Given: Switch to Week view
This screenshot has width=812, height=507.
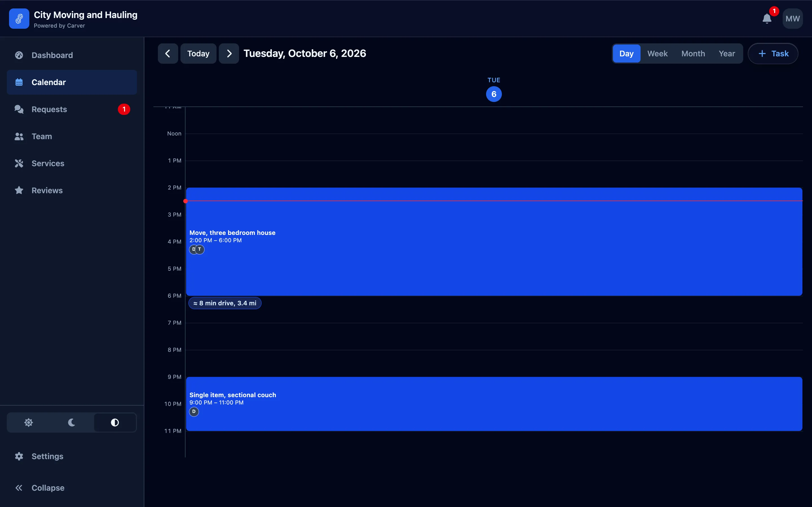Looking at the screenshot, I should click(657, 54).
